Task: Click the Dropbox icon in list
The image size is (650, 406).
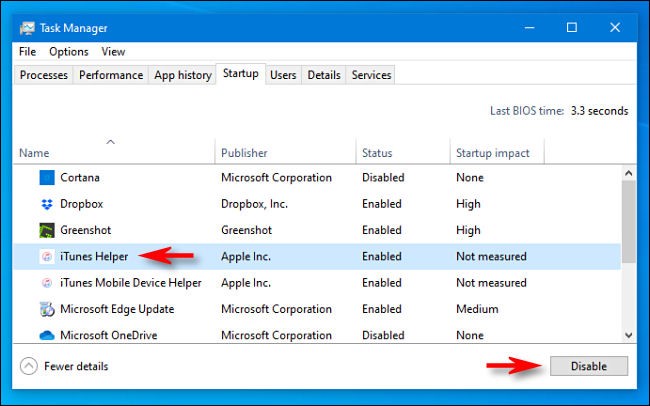Action: click(x=47, y=204)
